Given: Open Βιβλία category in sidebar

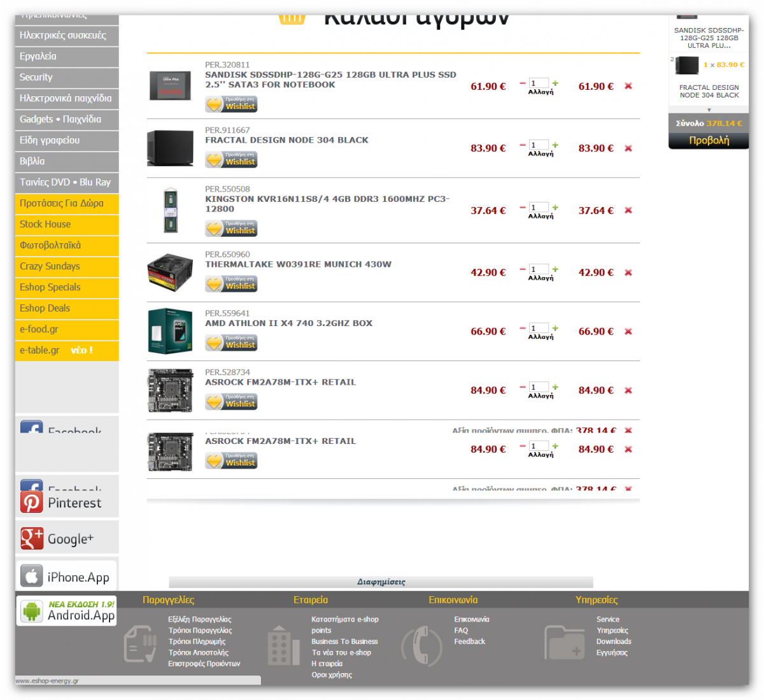Looking at the screenshot, I should pyautogui.click(x=67, y=162).
